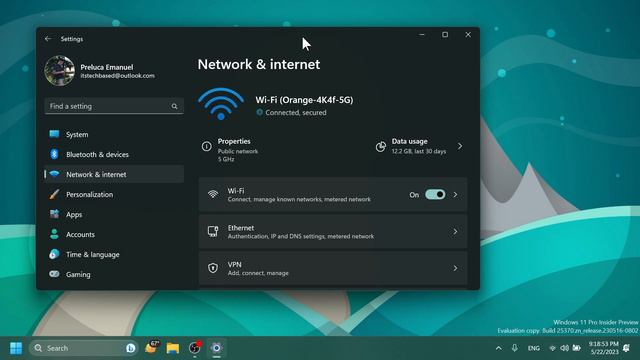
Task: Open the clock and date flyout
Action: pos(604,348)
